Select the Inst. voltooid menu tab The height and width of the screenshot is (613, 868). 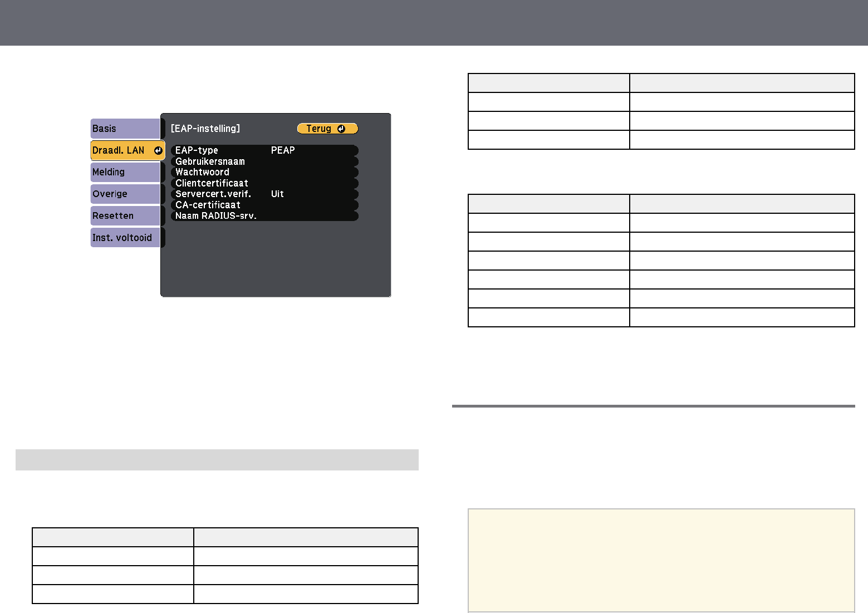125,238
